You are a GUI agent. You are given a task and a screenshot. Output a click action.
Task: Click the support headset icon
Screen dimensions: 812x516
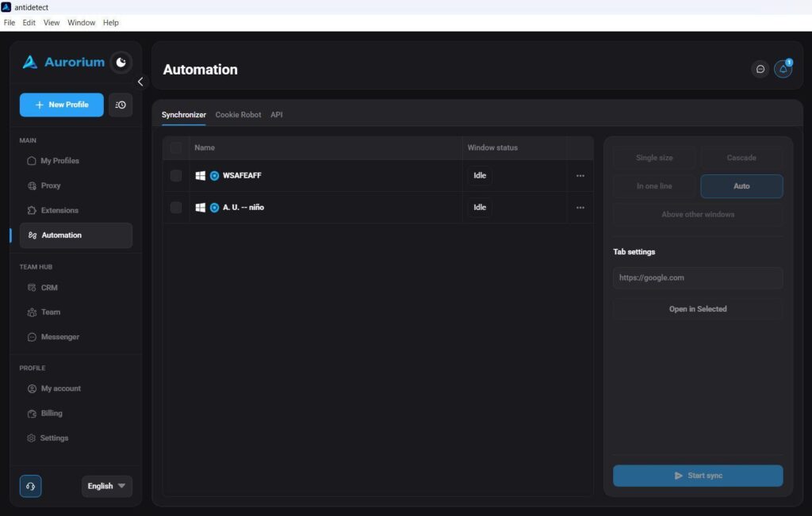pos(31,486)
